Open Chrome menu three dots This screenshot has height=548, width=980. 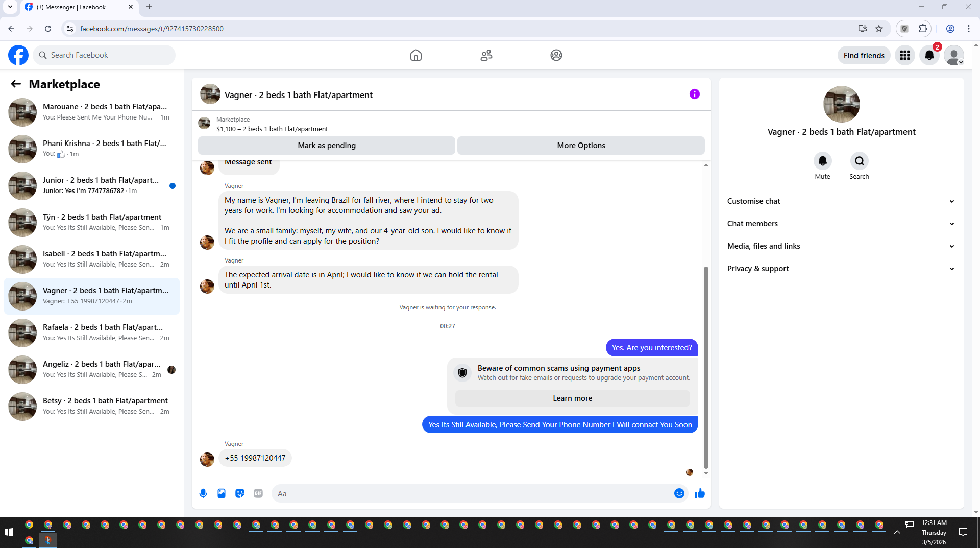tap(969, 29)
